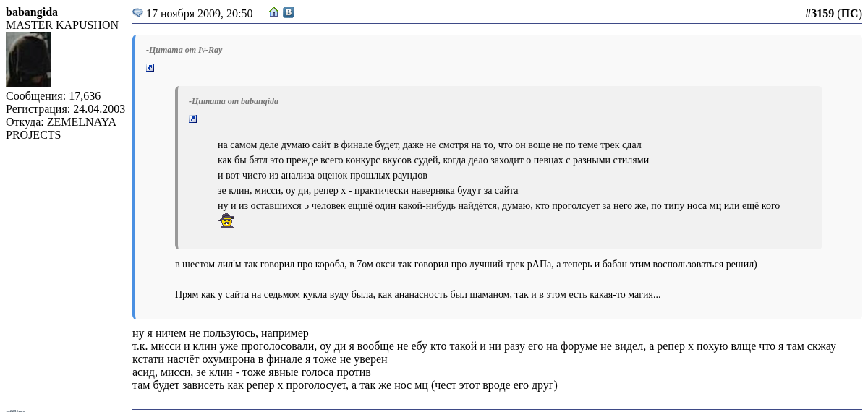The image size is (868, 412).
Task: Click the arrow icon under the babangida quote header
Action: 193,119
